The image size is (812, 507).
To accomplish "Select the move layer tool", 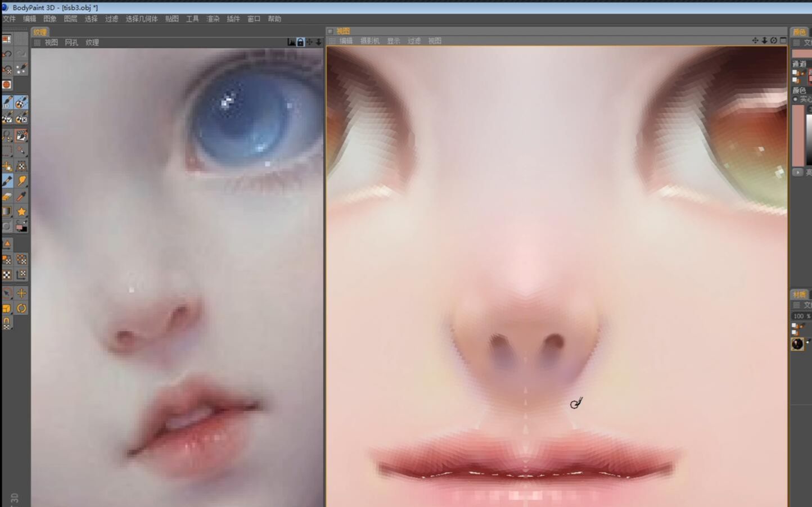I will pos(7,166).
